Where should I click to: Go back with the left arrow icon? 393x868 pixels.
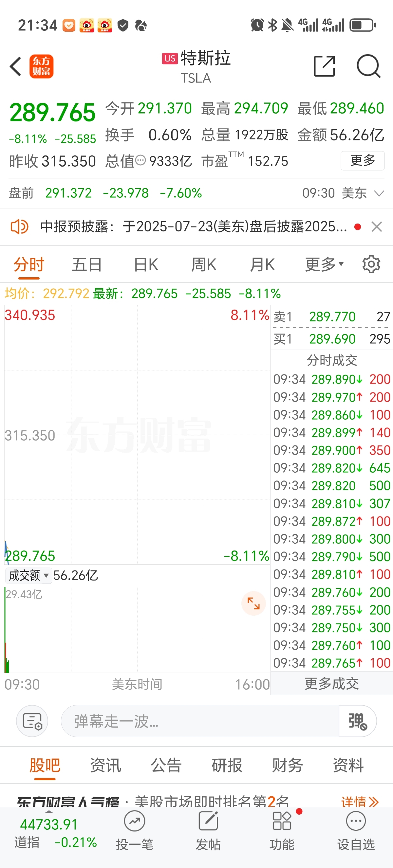(15, 66)
